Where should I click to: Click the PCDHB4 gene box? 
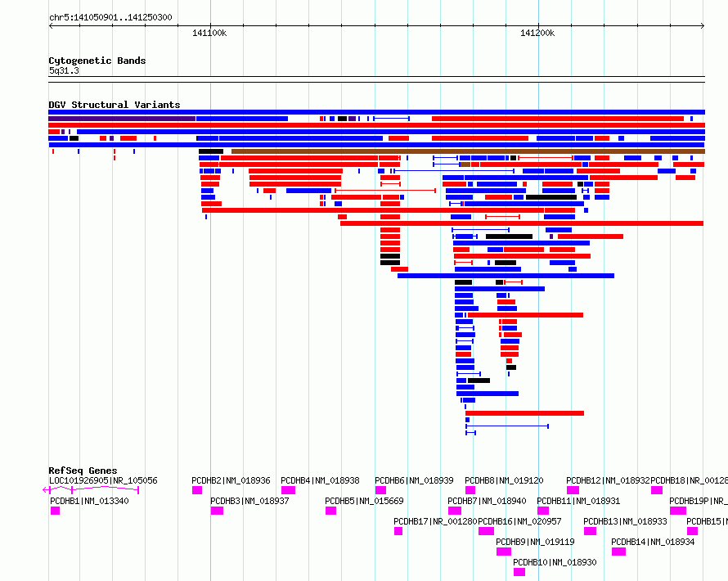[x=288, y=490]
